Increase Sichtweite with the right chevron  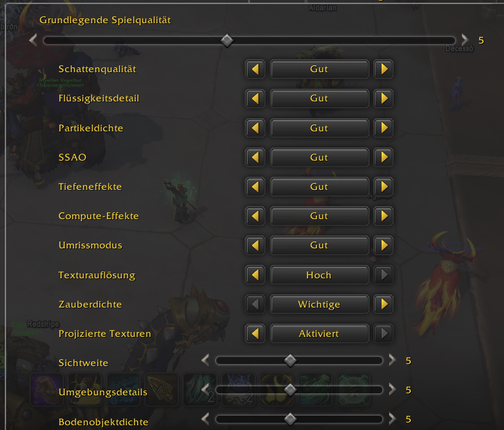[392, 360]
